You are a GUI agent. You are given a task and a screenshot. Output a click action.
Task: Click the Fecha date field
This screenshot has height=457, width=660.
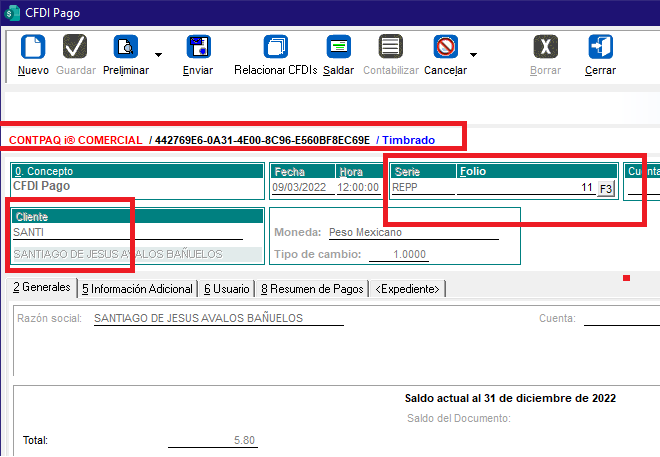301,187
